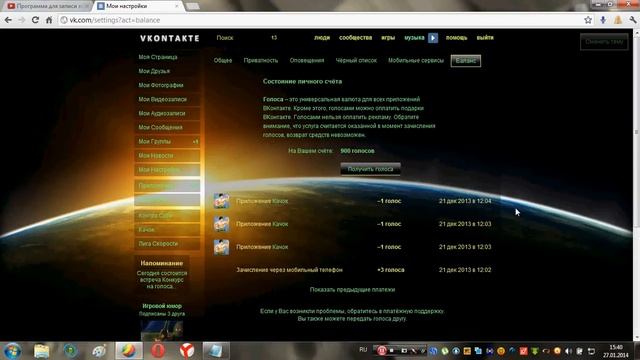Switch to the Оповещения settings tab
Viewport: 640px width, 360px height.
[307, 60]
